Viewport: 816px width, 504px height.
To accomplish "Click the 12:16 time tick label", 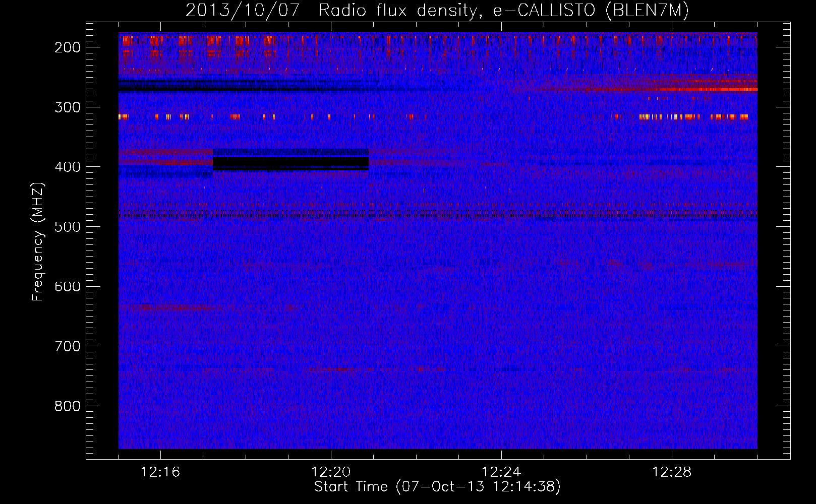I will pos(160,472).
